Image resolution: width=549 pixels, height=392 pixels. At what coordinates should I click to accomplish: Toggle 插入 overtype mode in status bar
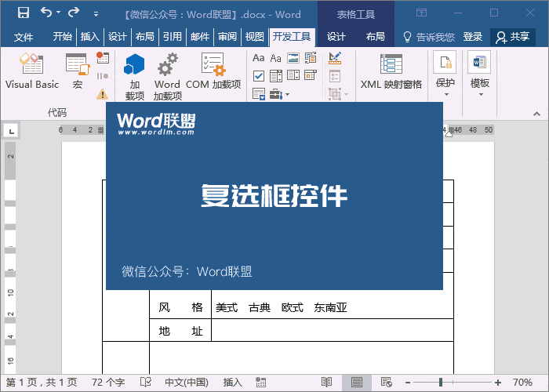[x=233, y=383]
